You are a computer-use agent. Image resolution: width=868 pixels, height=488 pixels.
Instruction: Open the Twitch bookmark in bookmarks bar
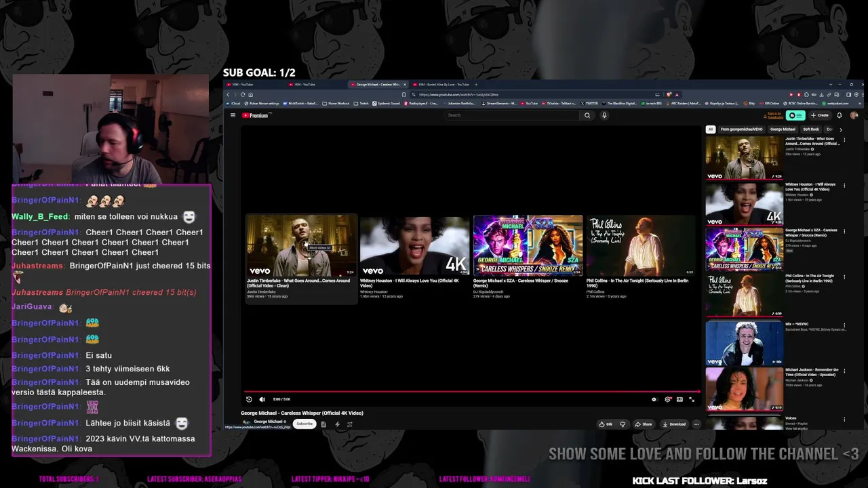[361, 104]
